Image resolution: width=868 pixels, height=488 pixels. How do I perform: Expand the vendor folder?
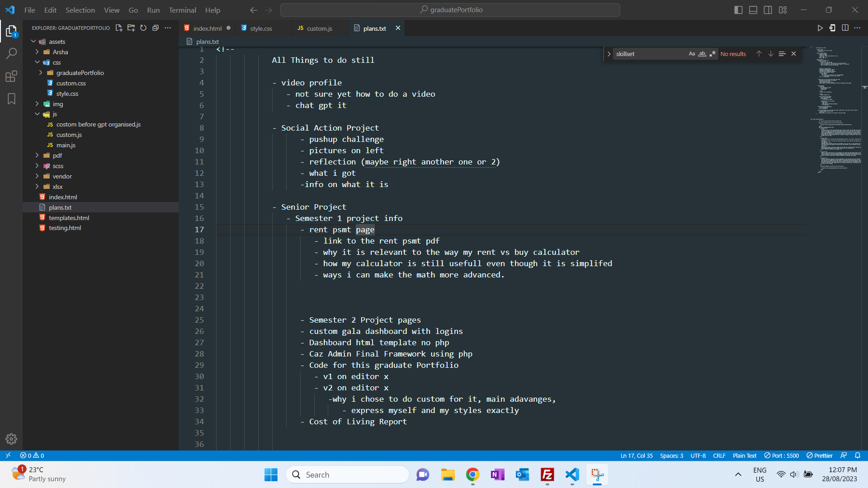click(100, 176)
